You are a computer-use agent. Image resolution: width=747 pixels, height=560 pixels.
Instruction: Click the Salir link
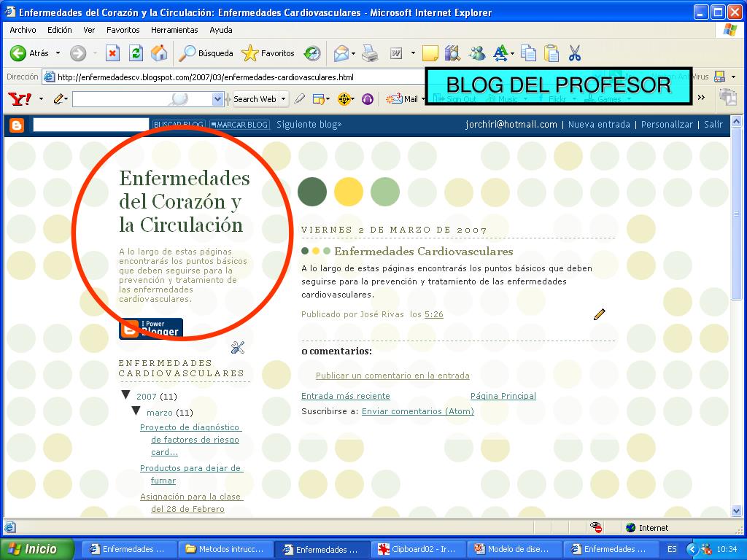pos(713,124)
